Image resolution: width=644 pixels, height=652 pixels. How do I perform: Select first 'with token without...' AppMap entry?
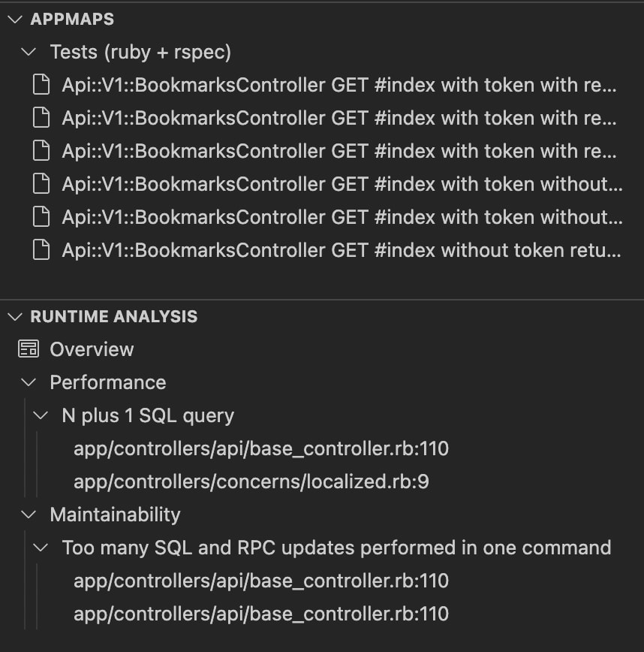coord(342,184)
